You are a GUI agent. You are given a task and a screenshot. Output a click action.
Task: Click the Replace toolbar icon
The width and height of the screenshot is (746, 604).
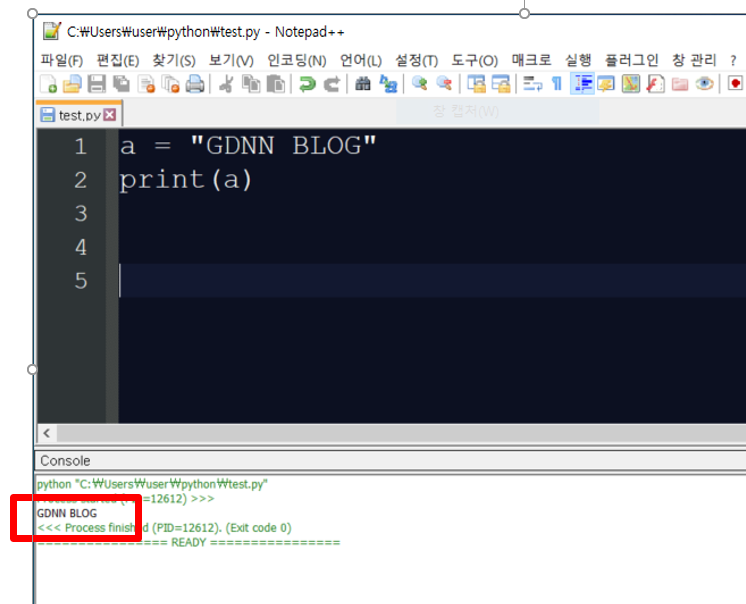click(388, 84)
